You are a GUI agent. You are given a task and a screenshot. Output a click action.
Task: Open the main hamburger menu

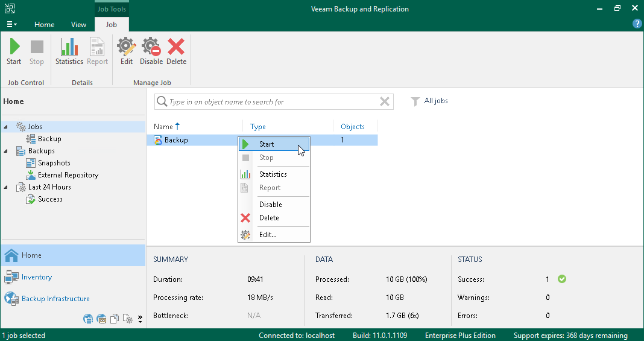(x=11, y=25)
